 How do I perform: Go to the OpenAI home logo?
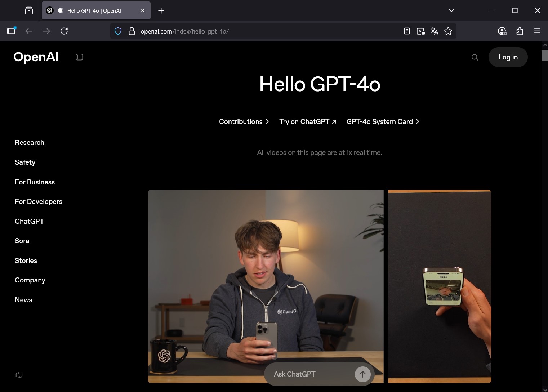(36, 57)
